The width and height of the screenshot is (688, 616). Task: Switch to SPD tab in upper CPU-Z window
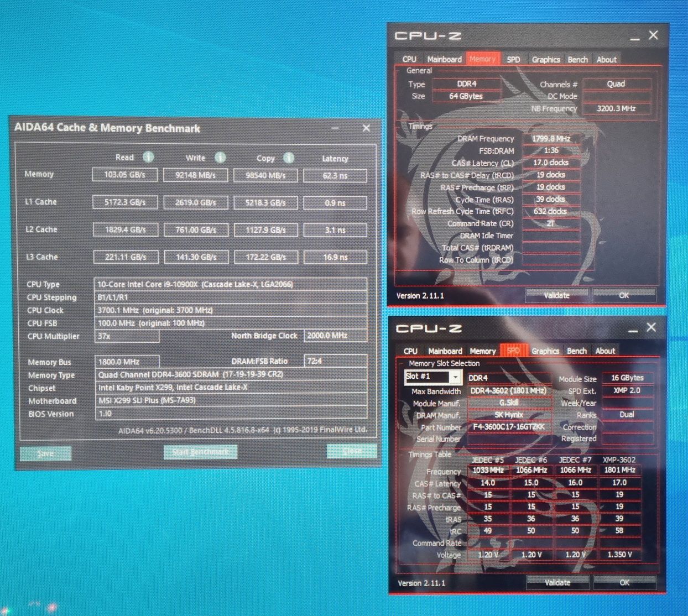513,59
